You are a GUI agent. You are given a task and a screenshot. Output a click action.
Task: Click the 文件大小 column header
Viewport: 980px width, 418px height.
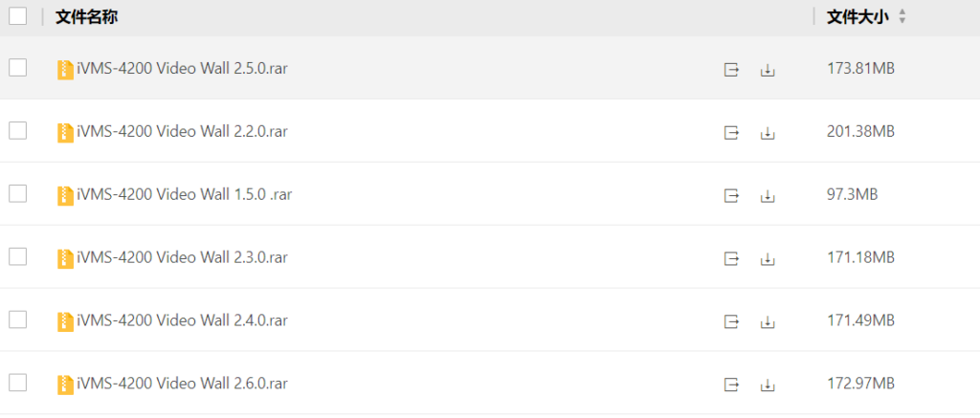click(x=857, y=17)
